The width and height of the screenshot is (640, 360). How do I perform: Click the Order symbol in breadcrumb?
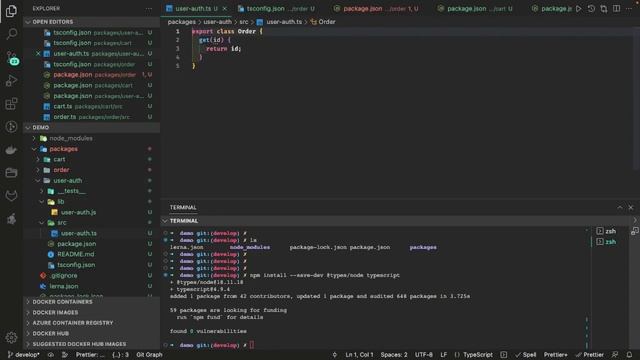tap(323, 22)
